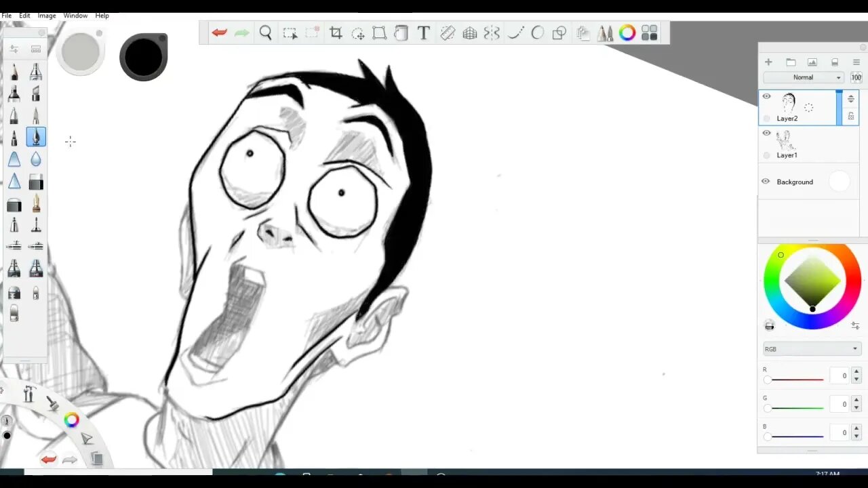Toggle Background layer visibility eye
The height and width of the screenshot is (488, 868).
(766, 182)
